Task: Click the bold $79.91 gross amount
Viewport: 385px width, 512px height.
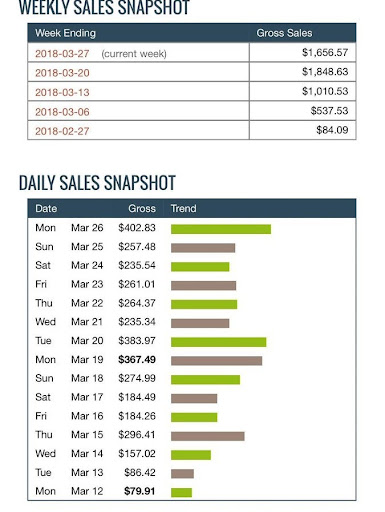Action: click(x=139, y=491)
